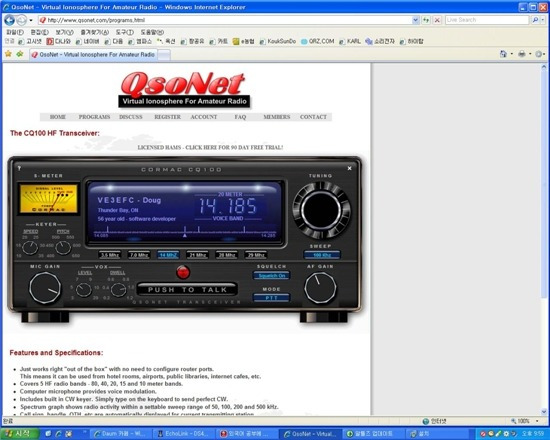This screenshot has width=550, height=440.
Task: Open the recent pages dropdown beside navigation arrows
Action: coord(31,20)
